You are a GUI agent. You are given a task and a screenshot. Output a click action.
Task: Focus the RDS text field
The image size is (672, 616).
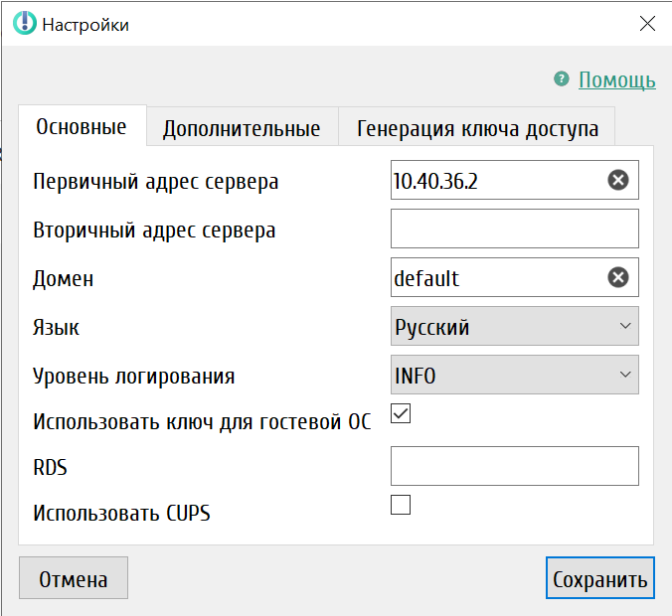point(514,466)
